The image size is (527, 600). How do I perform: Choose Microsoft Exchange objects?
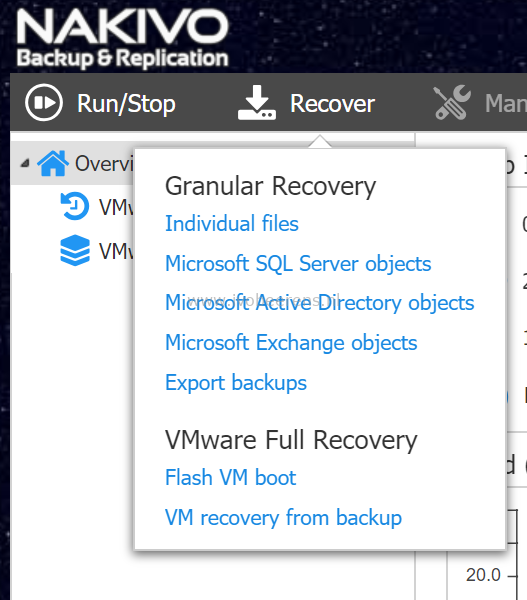click(291, 342)
